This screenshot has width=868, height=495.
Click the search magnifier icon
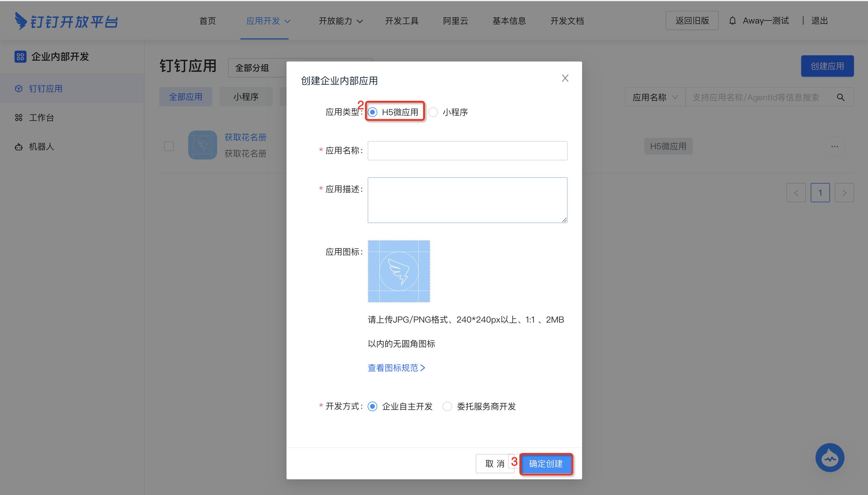pos(841,98)
